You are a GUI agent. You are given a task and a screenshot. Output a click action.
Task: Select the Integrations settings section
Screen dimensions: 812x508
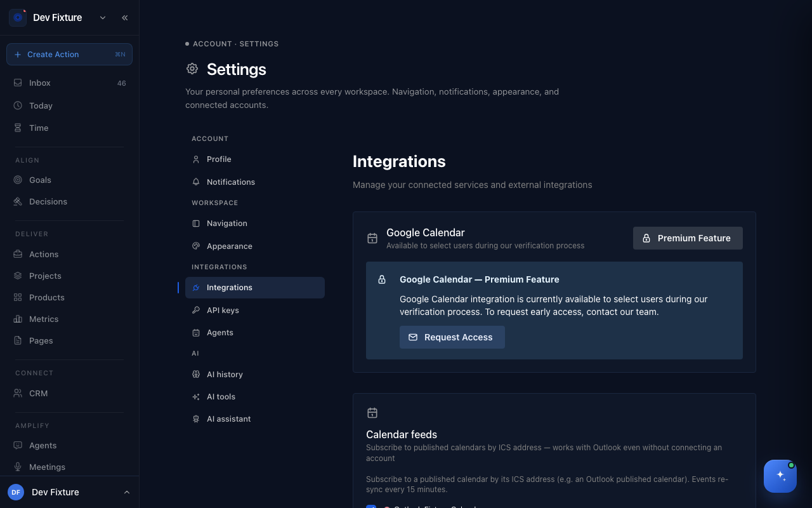[255, 288]
